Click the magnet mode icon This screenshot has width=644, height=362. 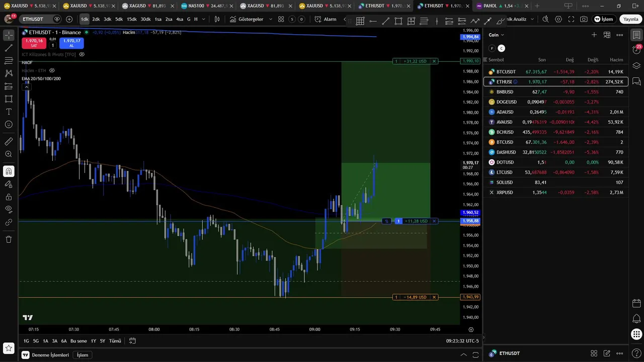[9, 171]
